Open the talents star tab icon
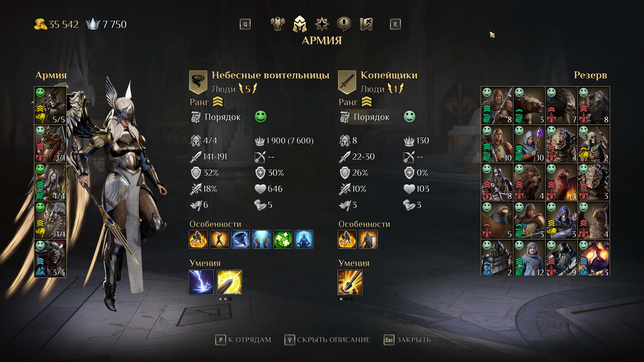This screenshot has height=362, width=644. 322,24
